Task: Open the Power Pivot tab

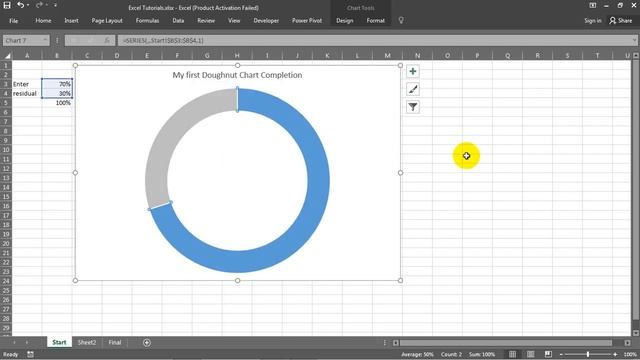Action: click(307, 20)
